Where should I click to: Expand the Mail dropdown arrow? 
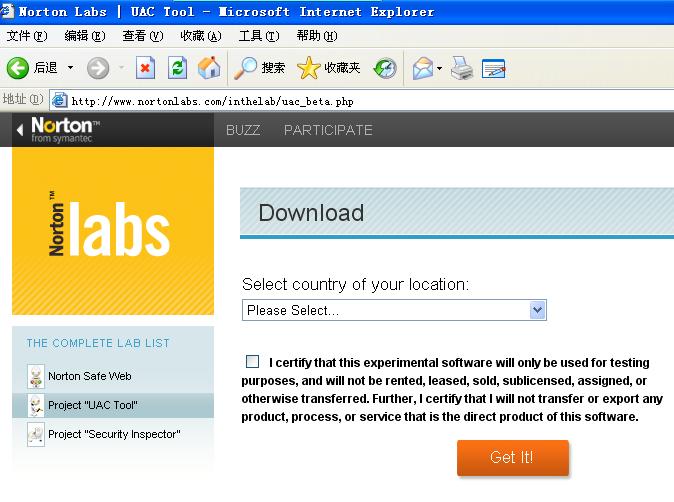tap(439, 68)
